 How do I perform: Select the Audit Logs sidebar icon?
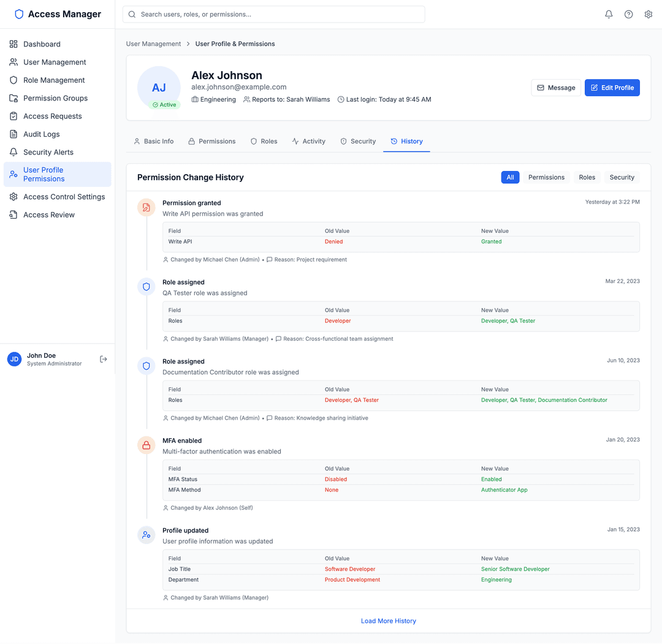[13, 134]
